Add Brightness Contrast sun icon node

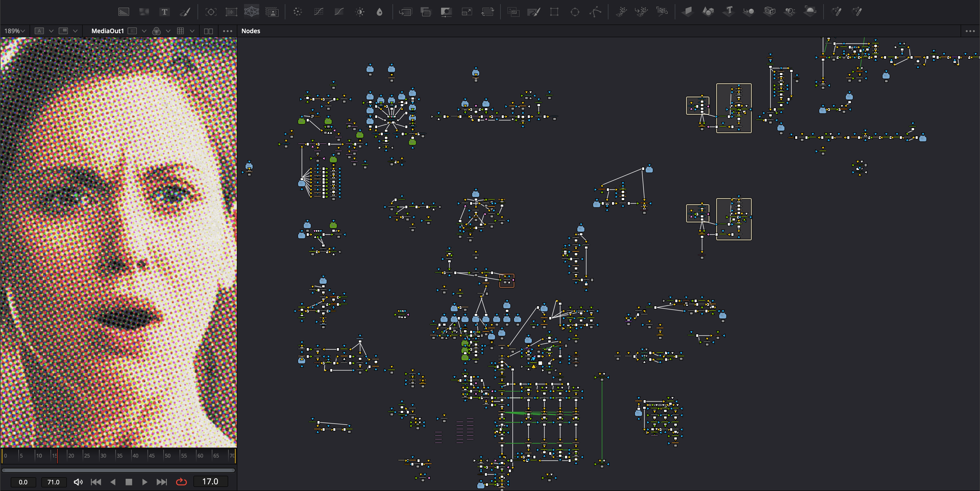pyautogui.click(x=360, y=12)
